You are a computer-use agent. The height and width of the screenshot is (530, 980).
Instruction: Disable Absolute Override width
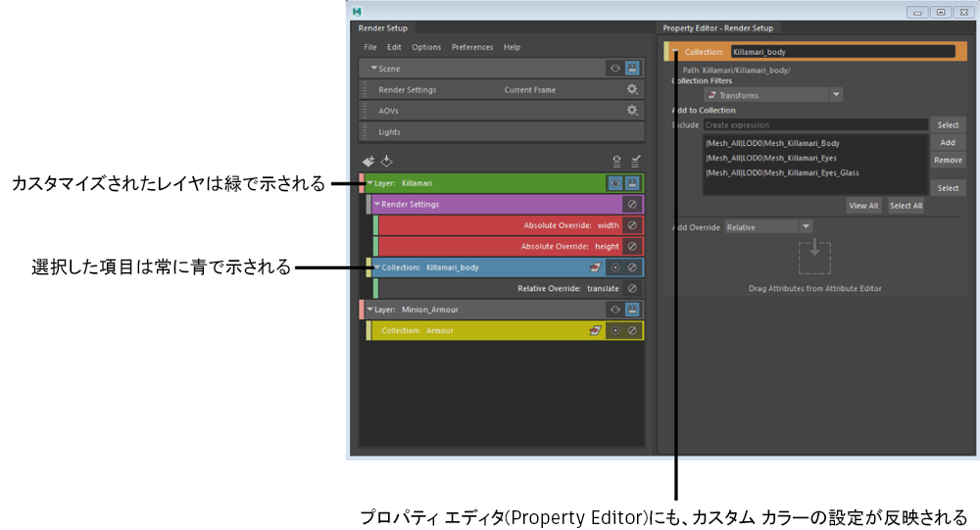pyautogui.click(x=632, y=225)
